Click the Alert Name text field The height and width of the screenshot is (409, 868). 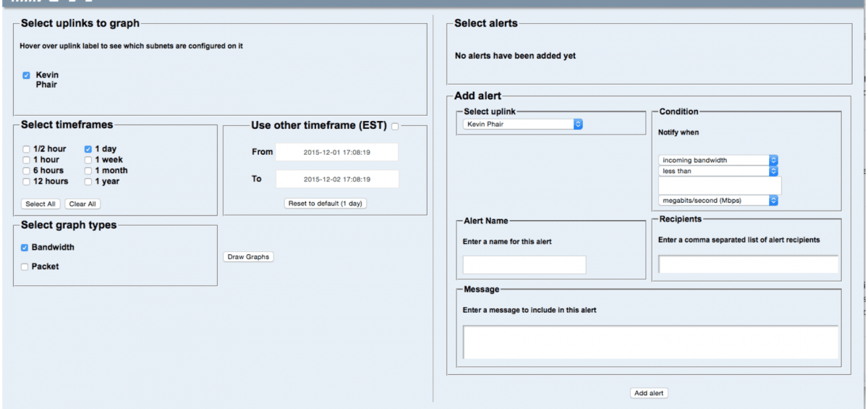[524, 265]
